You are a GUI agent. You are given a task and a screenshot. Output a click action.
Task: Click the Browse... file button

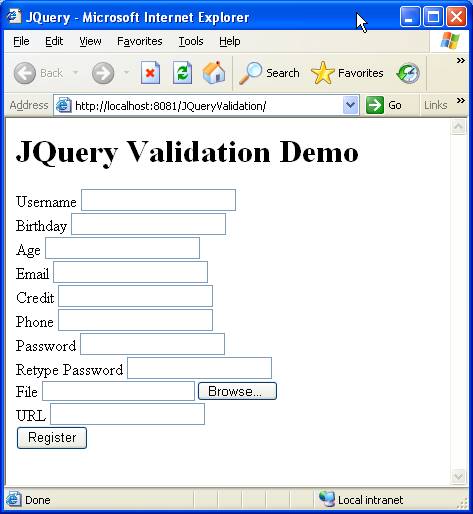tap(237, 391)
